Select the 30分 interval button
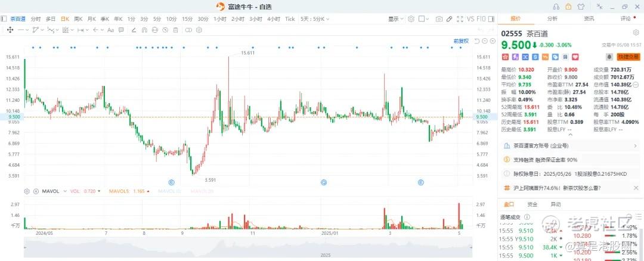Viewport: 644px width, 261px height. pos(203,19)
